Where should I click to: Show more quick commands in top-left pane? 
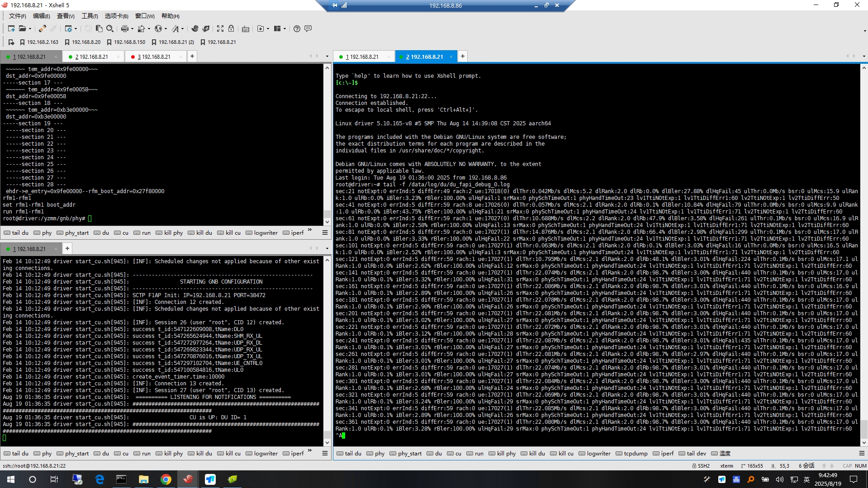pos(310,230)
